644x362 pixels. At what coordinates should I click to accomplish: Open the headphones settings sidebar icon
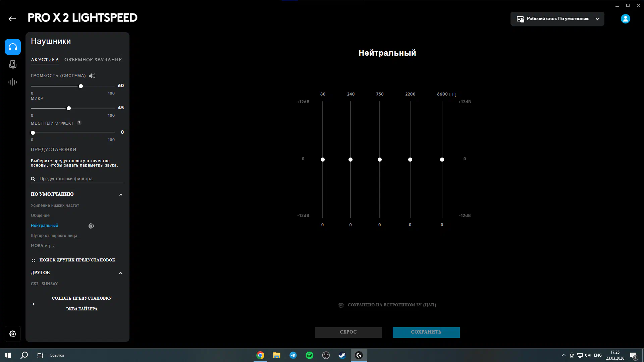coord(13,47)
